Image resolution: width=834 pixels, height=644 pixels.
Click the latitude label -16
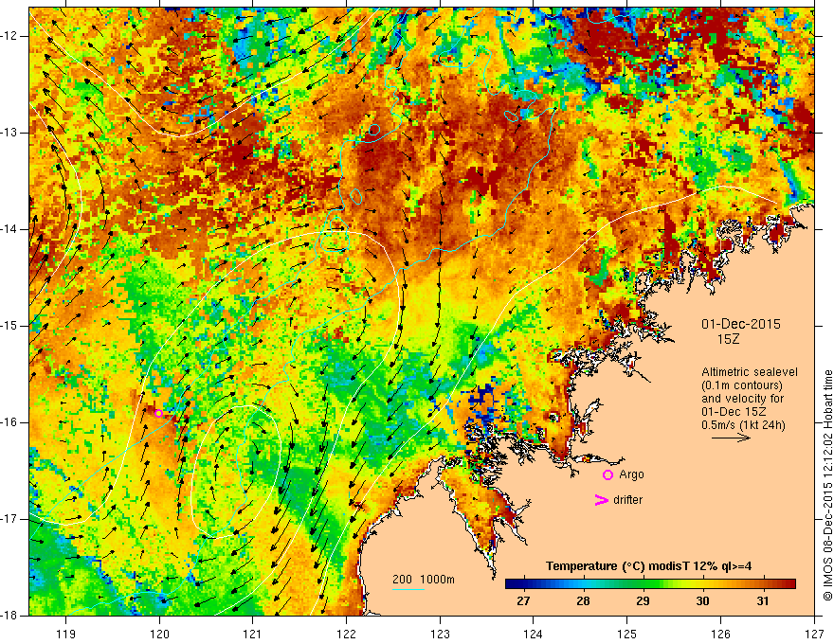(x=9, y=422)
